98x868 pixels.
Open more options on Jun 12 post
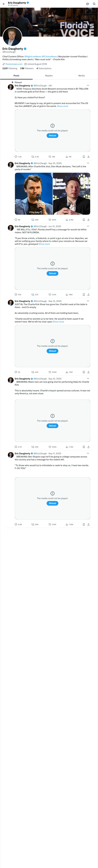tap(88, 226)
